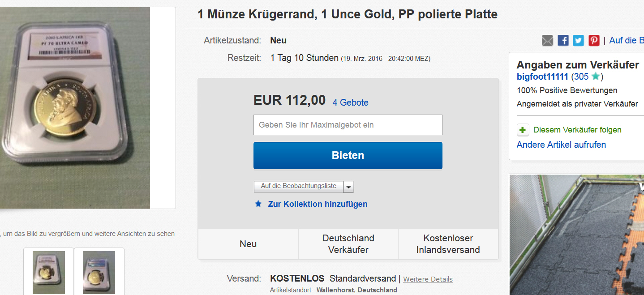
Task: Click the green plus follow-seller icon
Action: pos(523,130)
